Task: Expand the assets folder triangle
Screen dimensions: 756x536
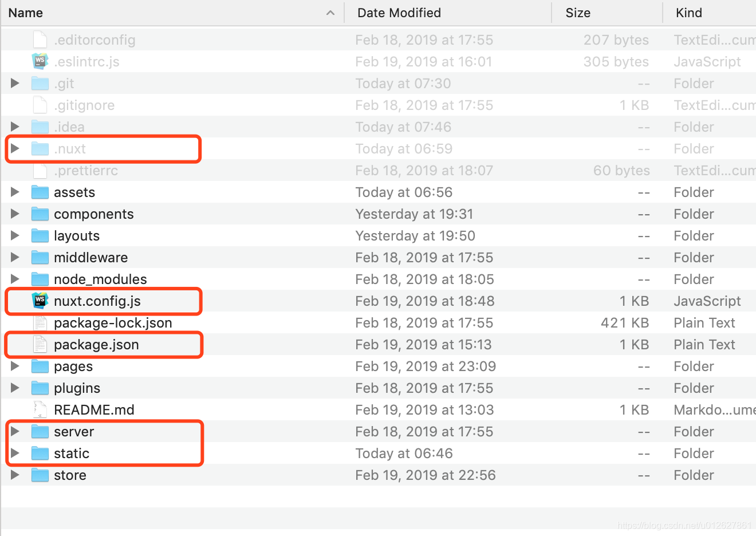Action: (15, 192)
